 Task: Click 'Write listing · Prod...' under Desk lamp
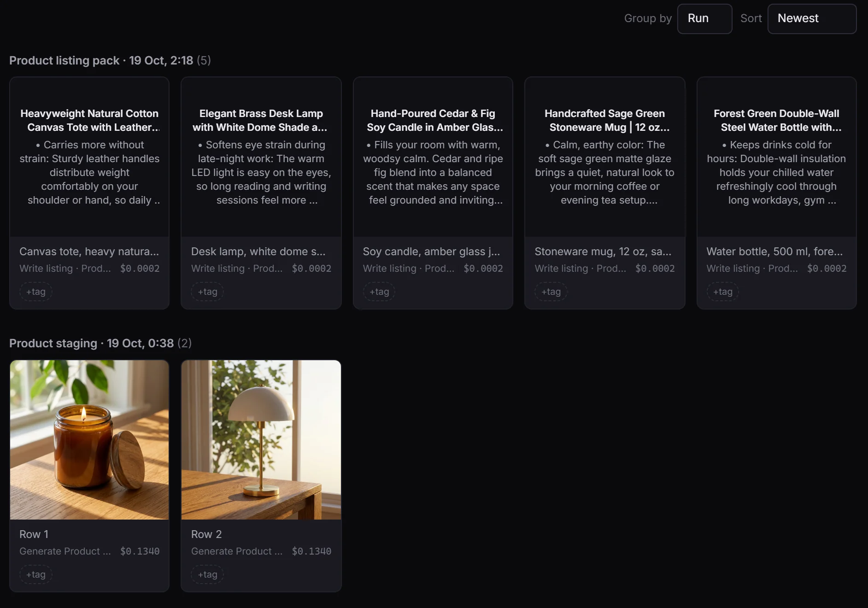pyautogui.click(x=237, y=269)
